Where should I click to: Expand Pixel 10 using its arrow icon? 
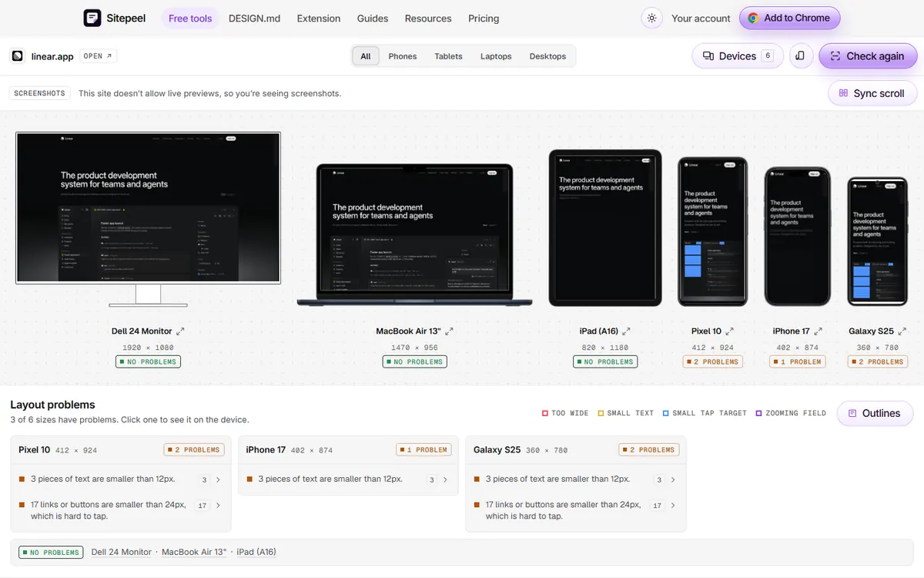click(730, 331)
